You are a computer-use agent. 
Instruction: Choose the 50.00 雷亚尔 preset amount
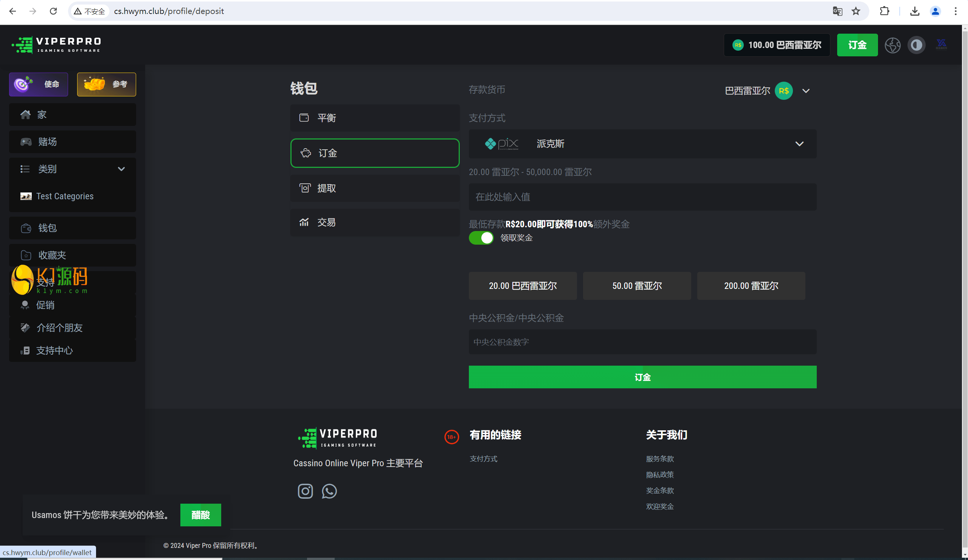[x=637, y=286]
